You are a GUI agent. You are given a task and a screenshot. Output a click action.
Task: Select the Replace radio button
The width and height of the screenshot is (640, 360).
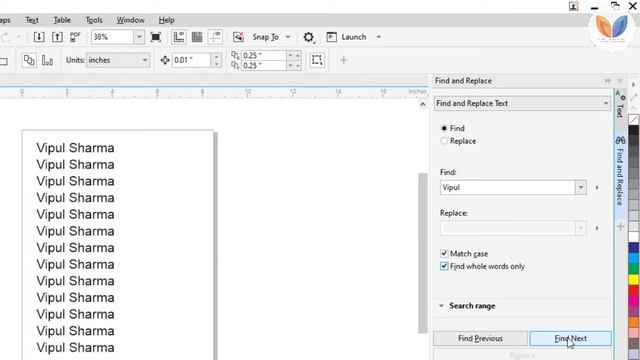pos(444,141)
